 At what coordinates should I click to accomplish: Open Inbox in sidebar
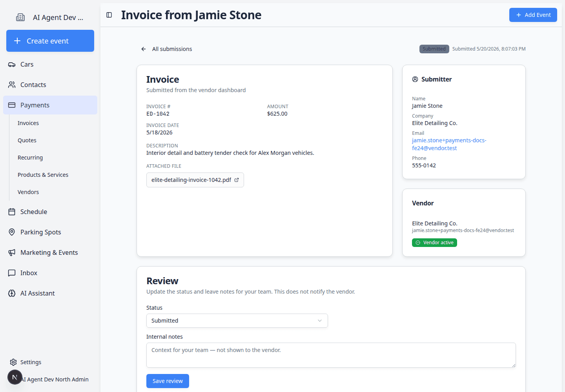click(50, 273)
